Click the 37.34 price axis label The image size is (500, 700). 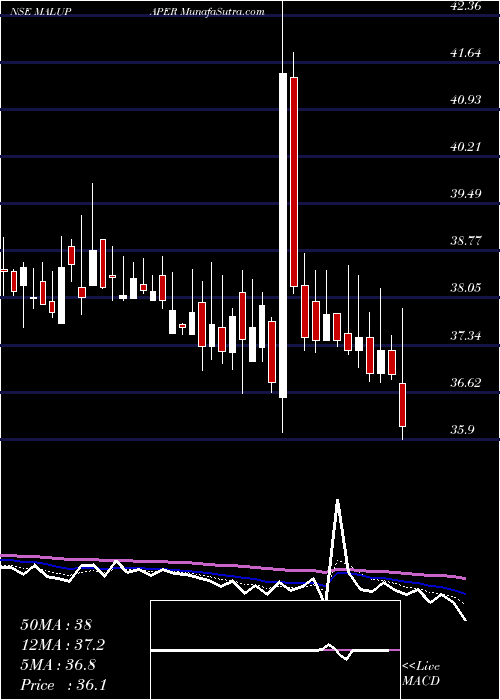tap(466, 335)
